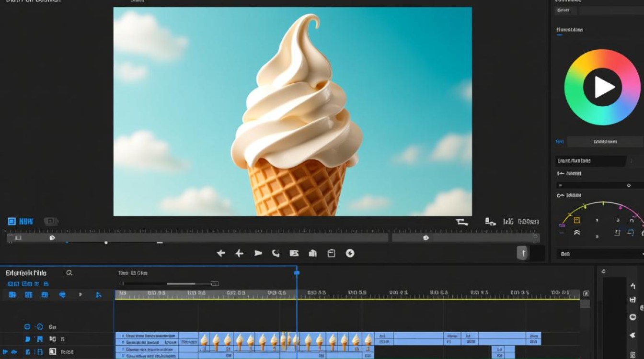Pick the blue scissors-like icon in the timeline toolbar
This screenshot has height=359, width=644.
98,295
